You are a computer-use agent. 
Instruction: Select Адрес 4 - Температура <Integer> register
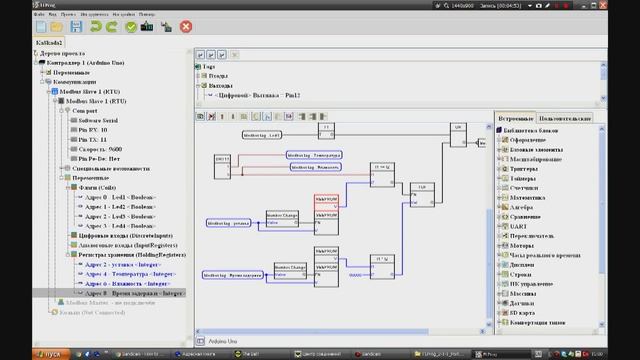[130, 274]
